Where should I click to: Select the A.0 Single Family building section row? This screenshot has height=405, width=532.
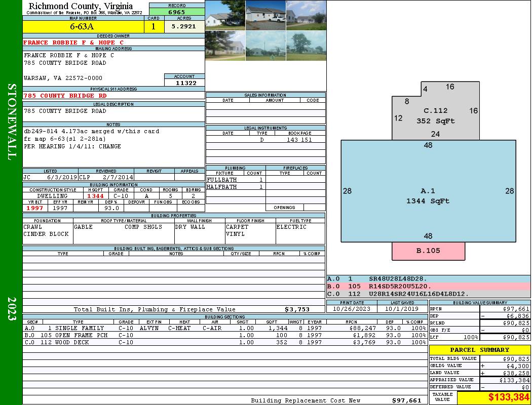coord(225,328)
